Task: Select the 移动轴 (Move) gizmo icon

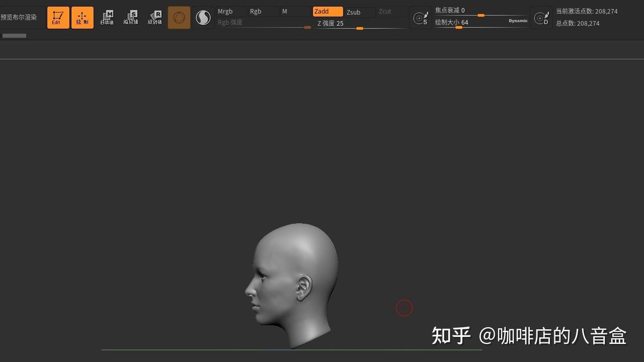Action: pos(107,17)
